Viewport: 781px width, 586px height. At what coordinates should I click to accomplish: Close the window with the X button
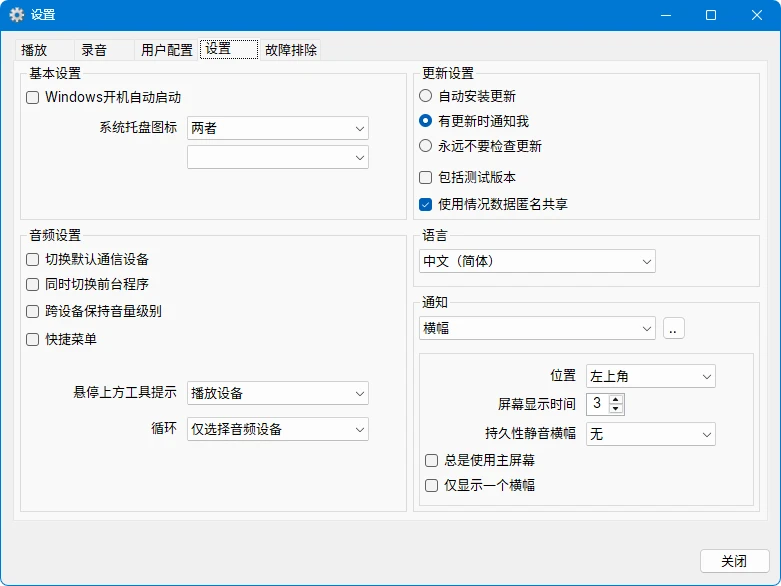pos(757,15)
